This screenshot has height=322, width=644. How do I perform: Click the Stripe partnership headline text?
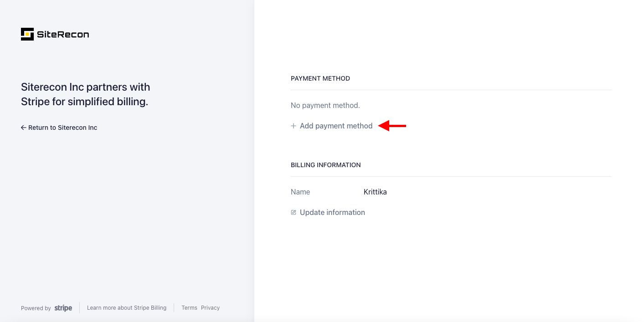[85, 94]
